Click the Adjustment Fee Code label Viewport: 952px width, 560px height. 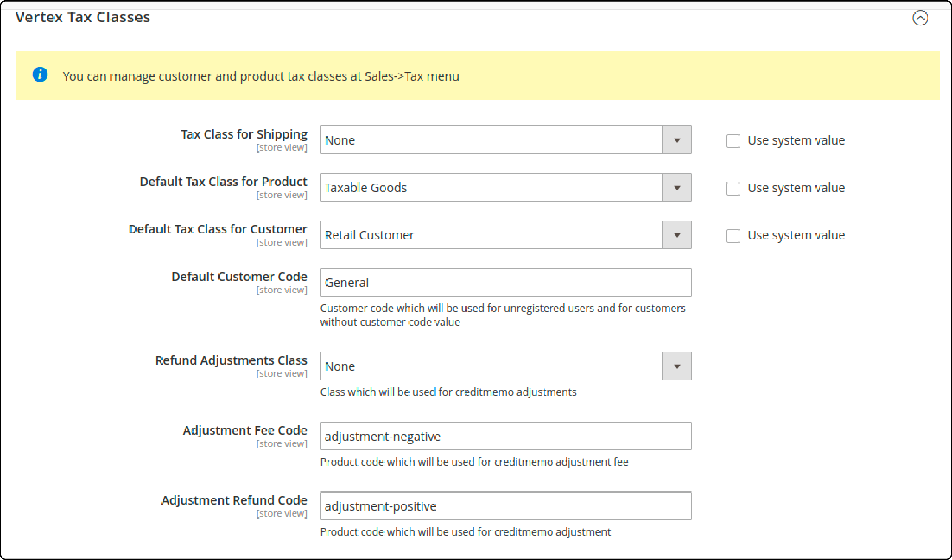coord(245,430)
